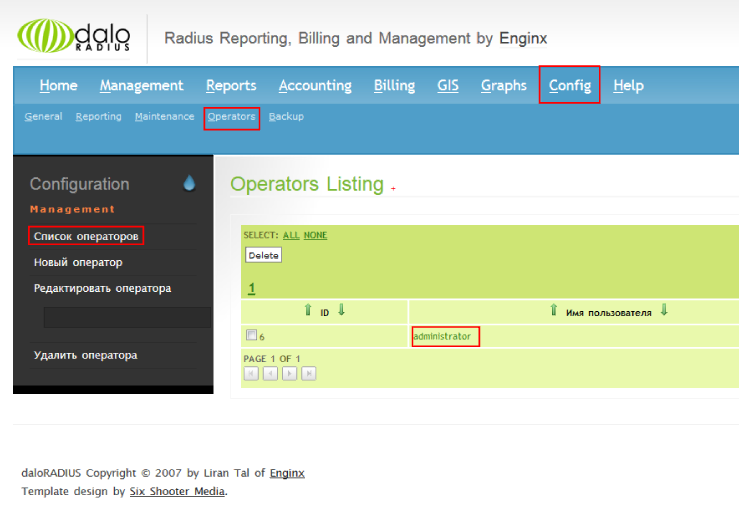The image size is (739, 527).
Task: Switch to the Maintenance submenu
Action: click(164, 116)
